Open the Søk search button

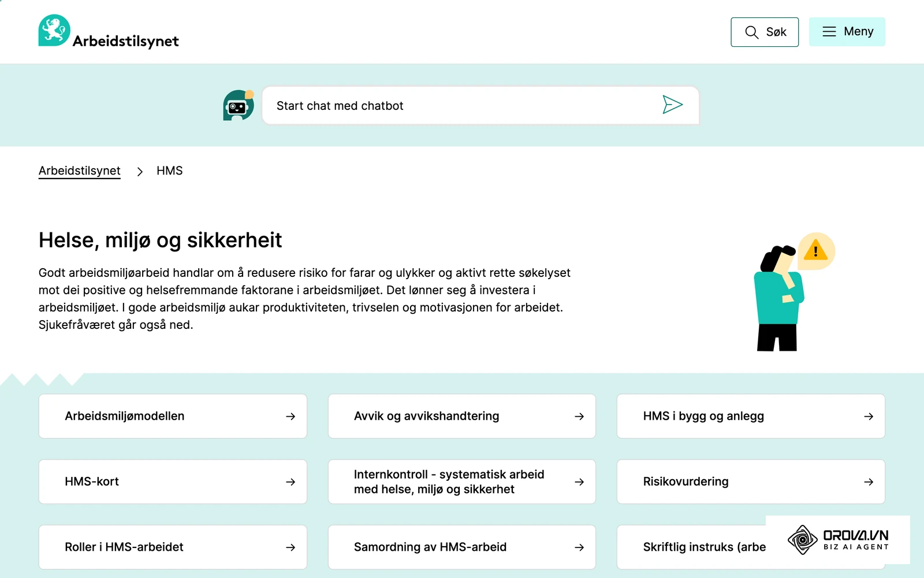click(765, 32)
